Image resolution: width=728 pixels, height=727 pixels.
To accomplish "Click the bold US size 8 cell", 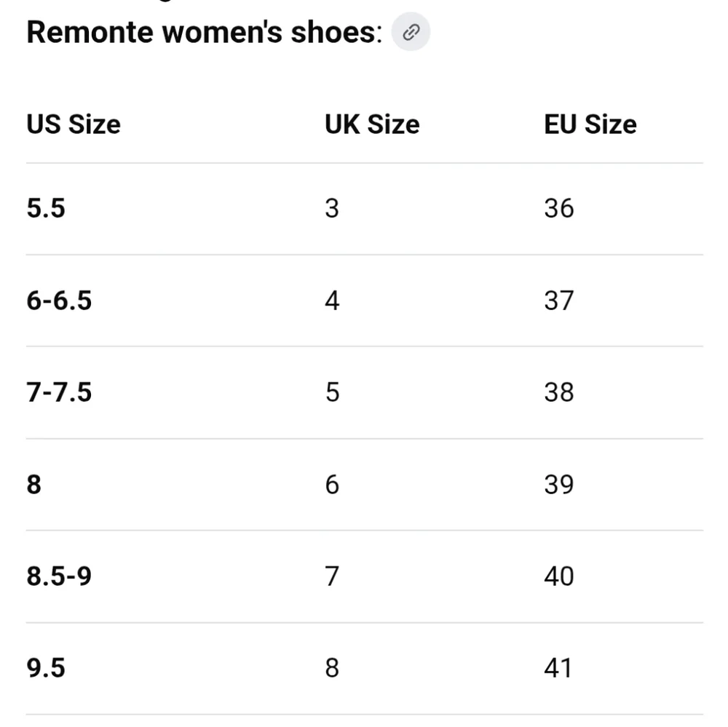I will (34, 484).
